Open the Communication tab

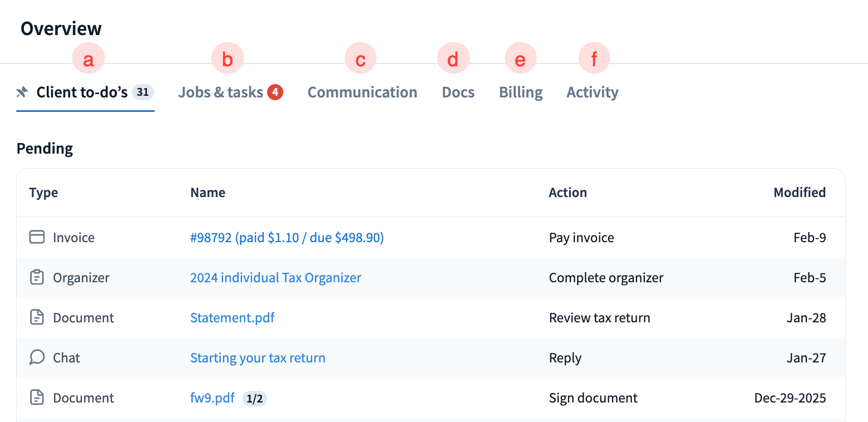pos(362,92)
